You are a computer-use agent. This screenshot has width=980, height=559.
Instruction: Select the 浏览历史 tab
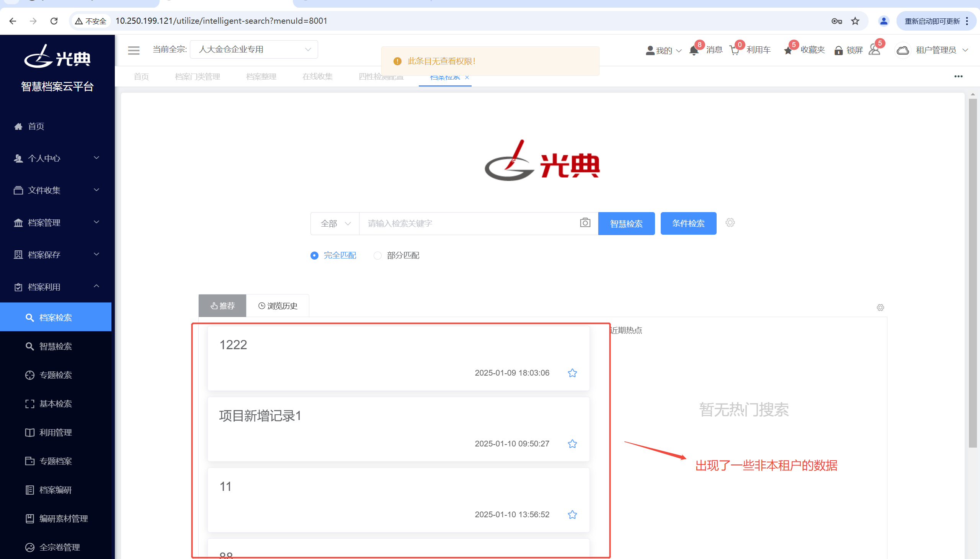click(x=278, y=306)
